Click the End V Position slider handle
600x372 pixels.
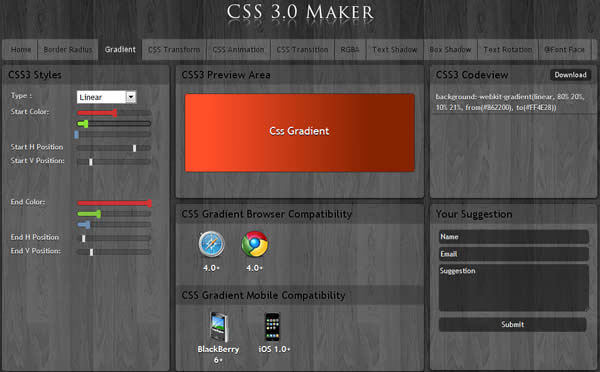point(91,252)
